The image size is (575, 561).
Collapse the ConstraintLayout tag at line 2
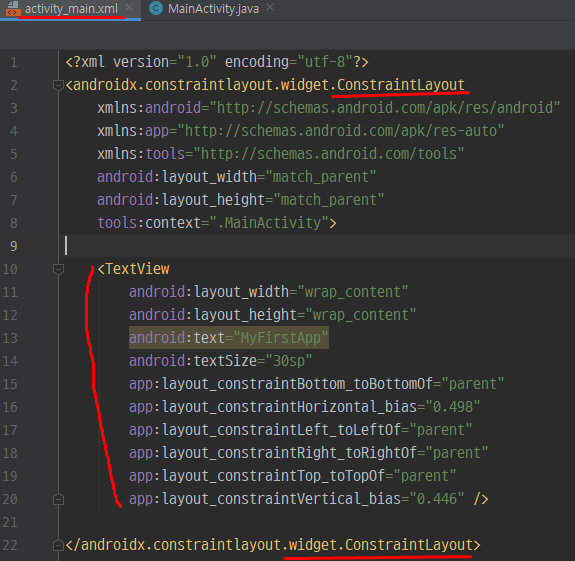pos(58,85)
